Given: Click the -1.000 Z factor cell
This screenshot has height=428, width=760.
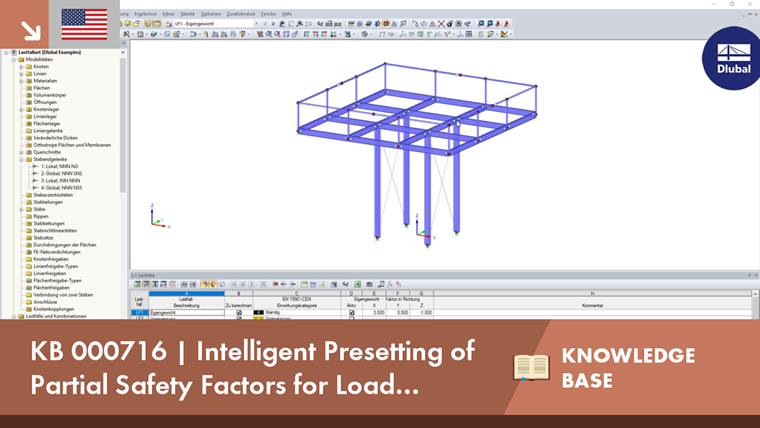Looking at the screenshot, I should [421, 313].
